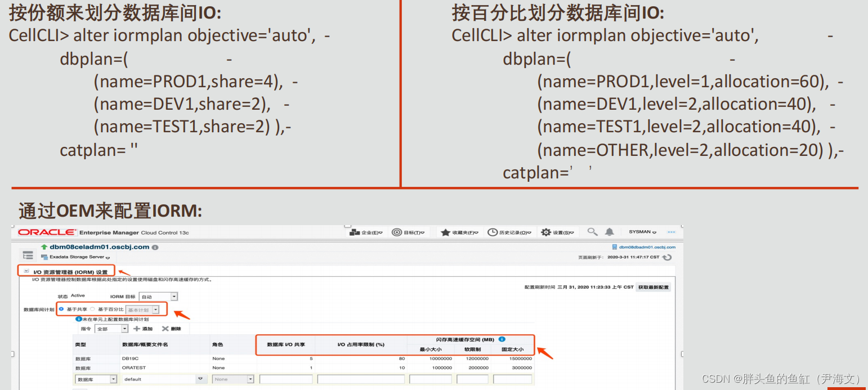Click the I/O 占用率限制 input field in new row
The height and width of the screenshot is (390, 868).
(361, 379)
